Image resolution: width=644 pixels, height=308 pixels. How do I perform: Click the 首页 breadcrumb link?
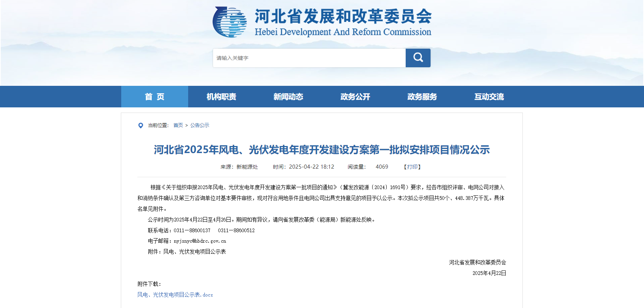click(178, 125)
